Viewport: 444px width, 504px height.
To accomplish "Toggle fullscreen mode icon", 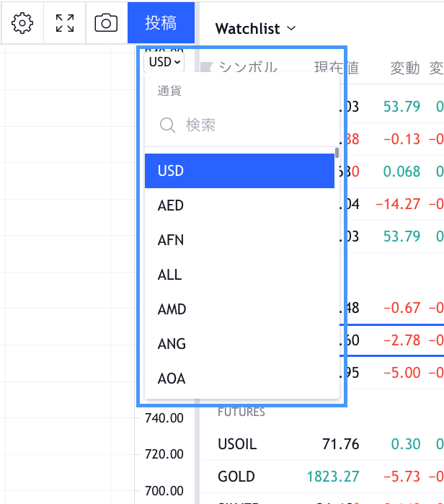I will 65,24.
